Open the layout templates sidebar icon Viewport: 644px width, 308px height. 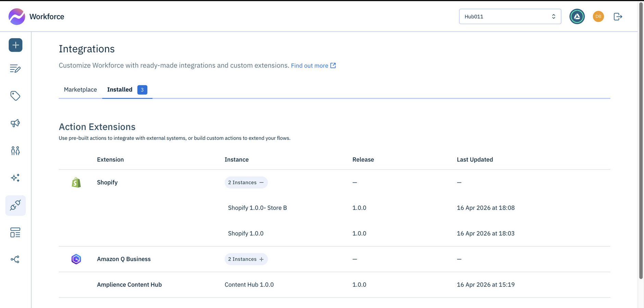[x=15, y=233]
